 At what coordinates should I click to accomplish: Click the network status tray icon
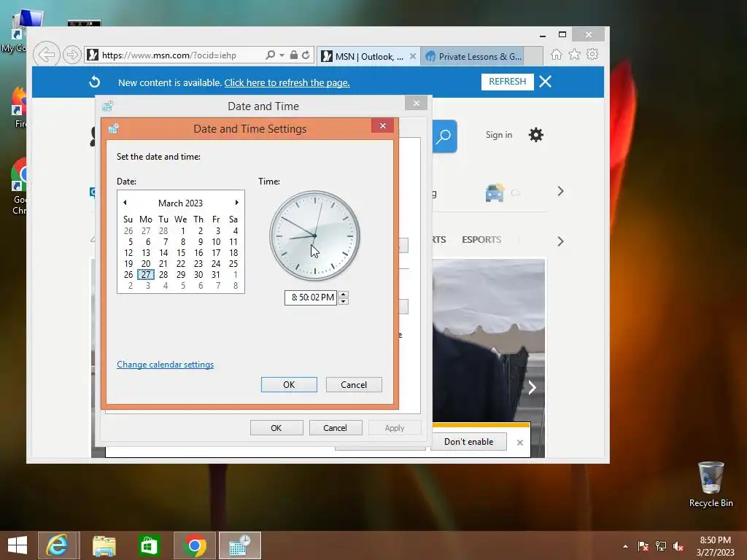coord(661,546)
